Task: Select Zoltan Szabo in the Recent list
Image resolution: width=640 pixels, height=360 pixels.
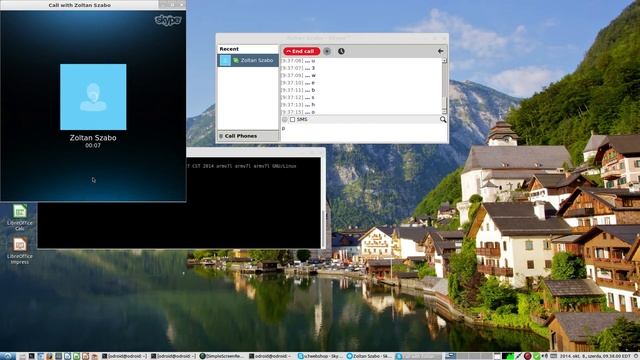Action: click(248, 60)
